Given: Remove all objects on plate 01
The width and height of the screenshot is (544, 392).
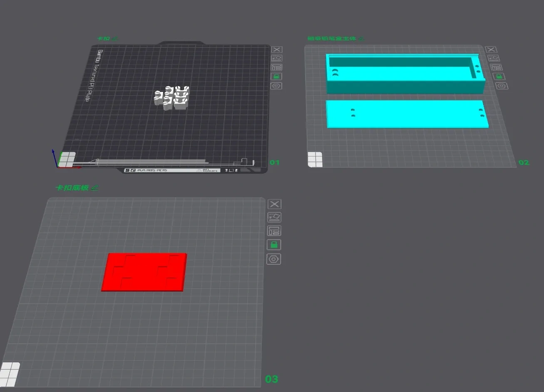Looking at the screenshot, I should coord(277,50).
